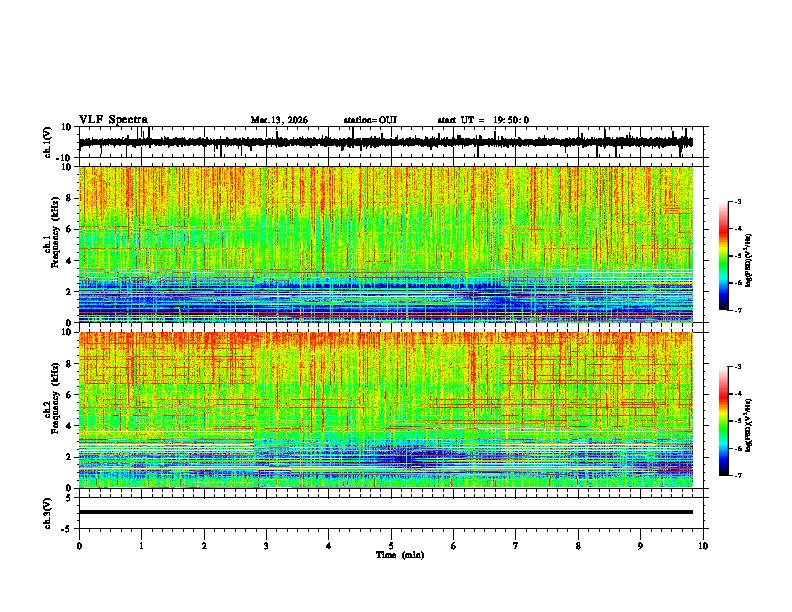Click time axis tick label "3"
The width and height of the screenshot is (792, 612).
pyautogui.click(x=266, y=546)
